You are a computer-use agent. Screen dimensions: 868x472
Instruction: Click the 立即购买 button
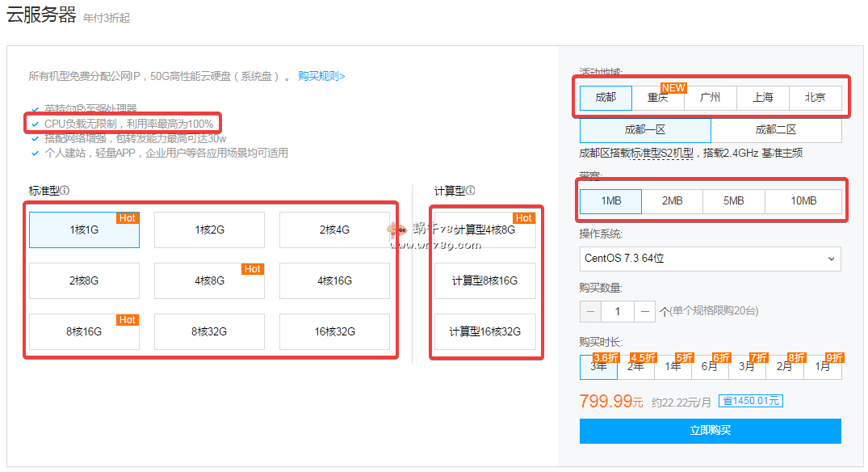(x=710, y=431)
